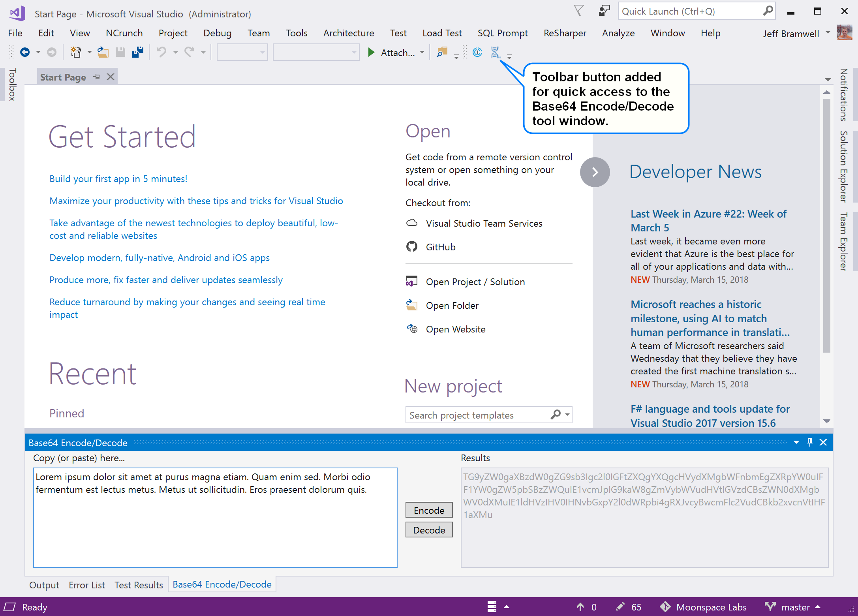The width and height of the screenshot is (858, 616).
Task: Toggle auto-hide pin on Base64 Encode/Decode panel
Action: click(x=810, y=442)
